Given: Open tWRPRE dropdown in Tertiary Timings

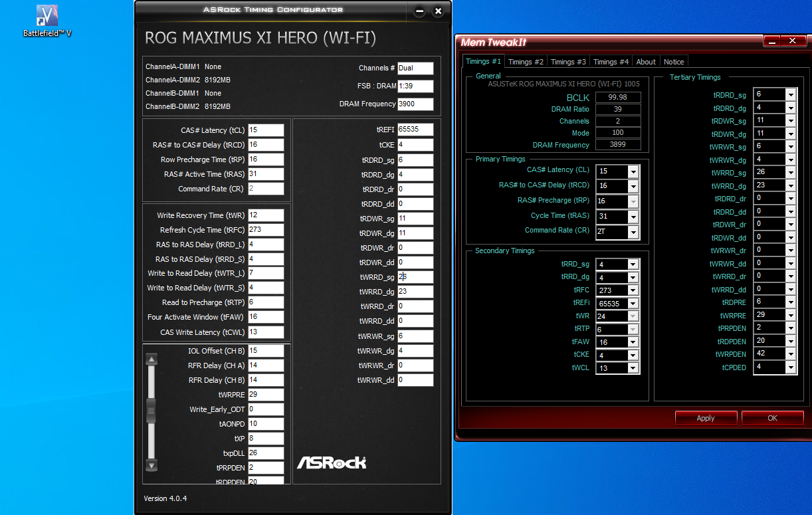Looking at the screenshot, I should pos(790,315).
